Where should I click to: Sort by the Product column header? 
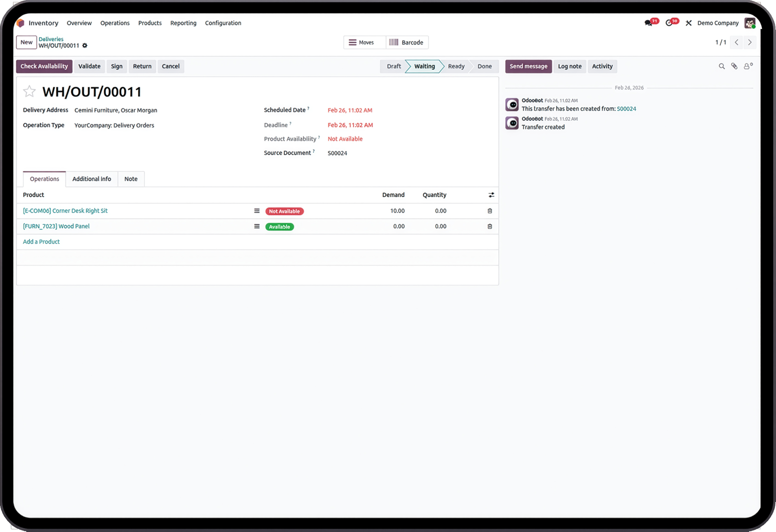[x=33, y=195]
